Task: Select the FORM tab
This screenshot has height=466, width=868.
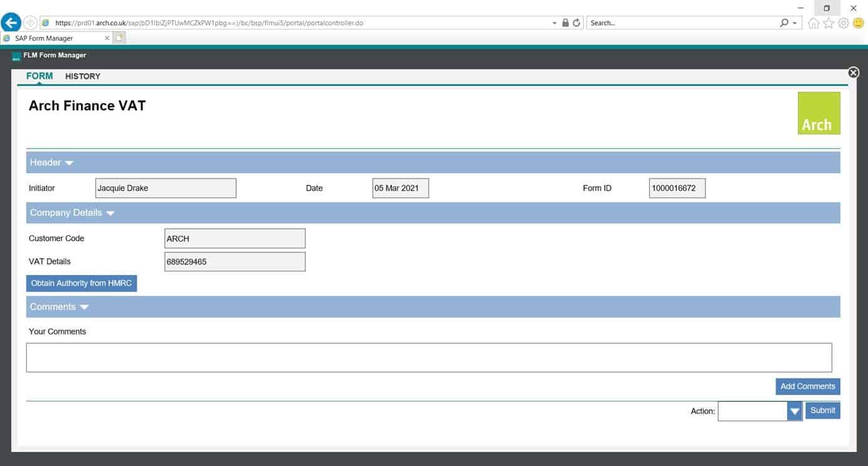Action: (39, 77)
